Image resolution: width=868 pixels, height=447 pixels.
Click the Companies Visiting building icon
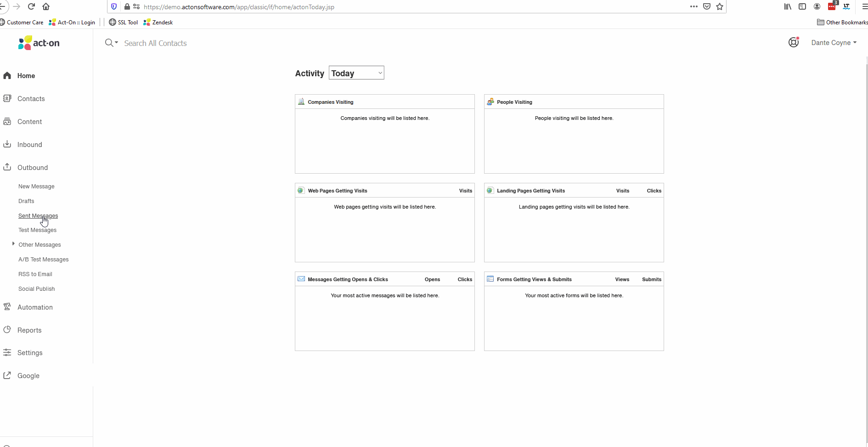[x=301, y=102]
